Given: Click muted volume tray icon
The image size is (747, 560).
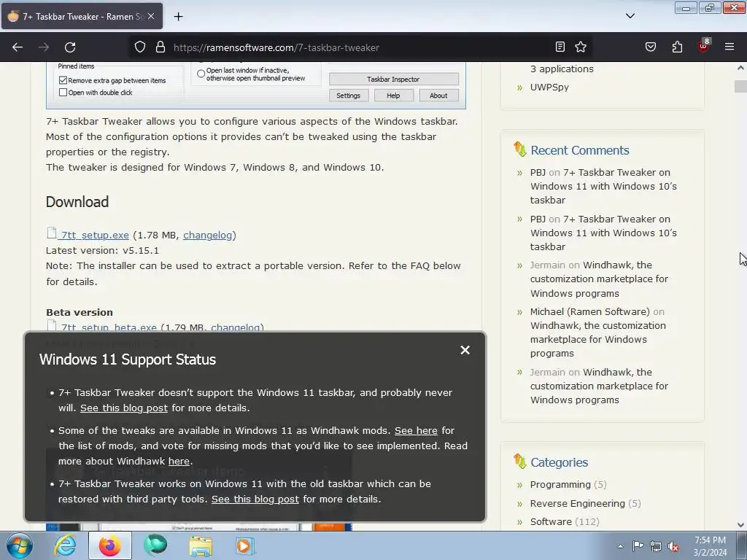Looking at the screenshot, I should (x=673, y=546).
